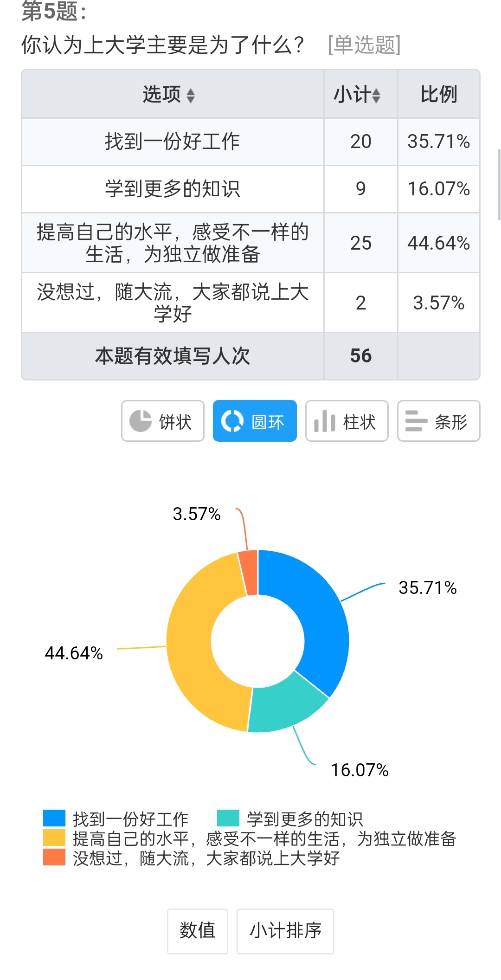Toggle orange legend swatch 没想过随大流
501x980 pixels.
point(54,857)
